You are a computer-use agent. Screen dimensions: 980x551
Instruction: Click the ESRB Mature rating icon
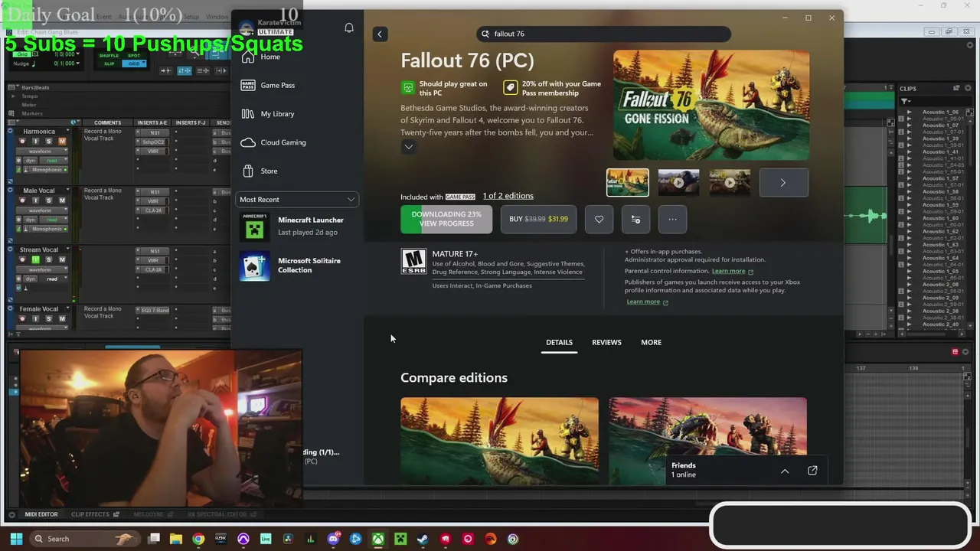413,261
